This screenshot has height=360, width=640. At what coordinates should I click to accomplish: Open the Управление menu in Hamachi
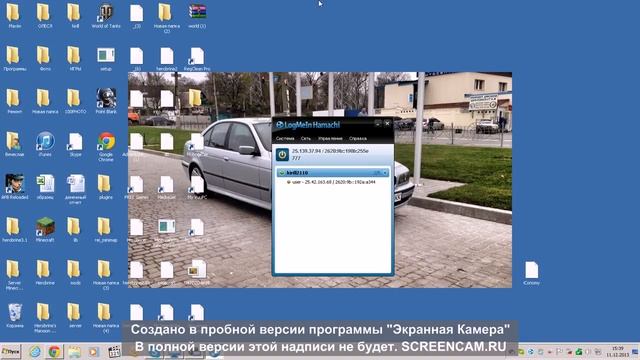[x=330, y=139]
